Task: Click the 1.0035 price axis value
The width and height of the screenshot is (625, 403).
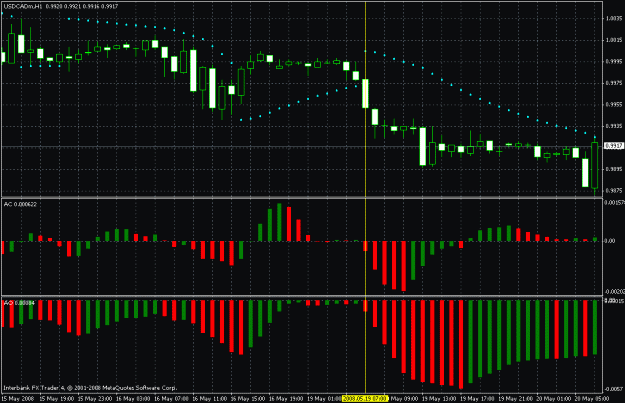Action: pos(614,18)
